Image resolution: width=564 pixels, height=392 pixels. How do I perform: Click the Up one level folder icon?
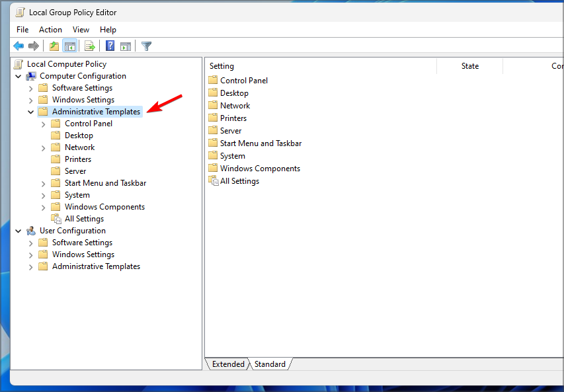pos(54,46)
